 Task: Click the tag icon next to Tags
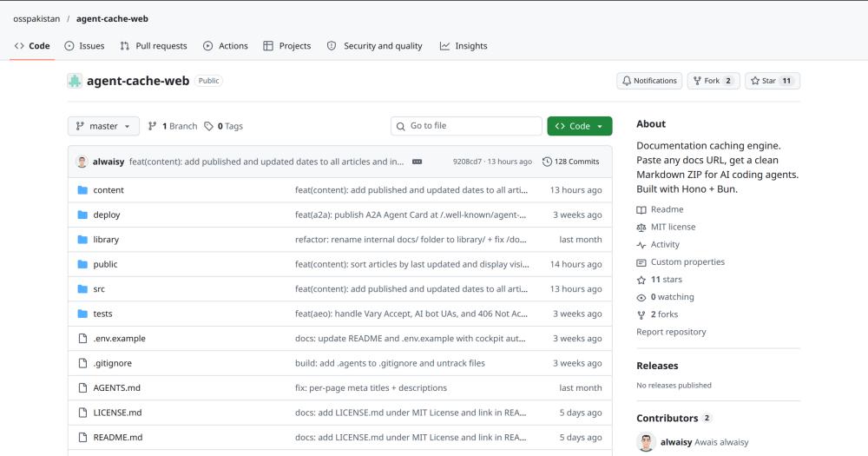coord(208,126)
